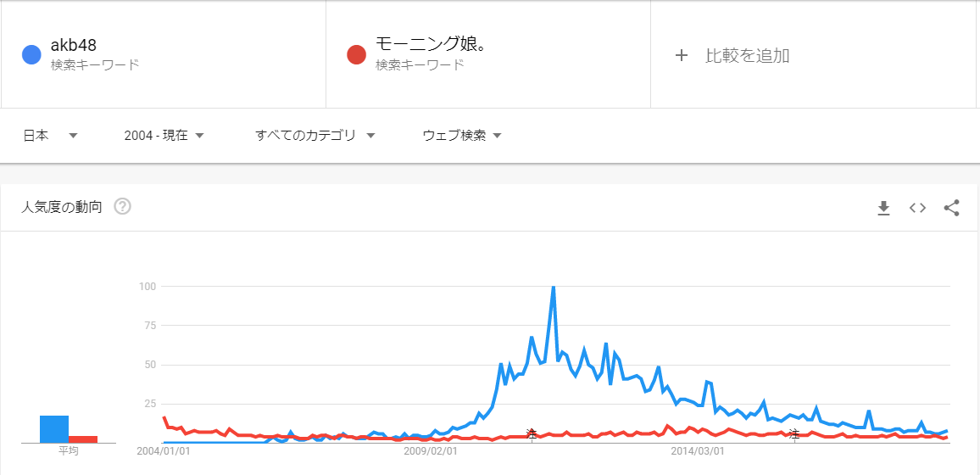This screenshot has width=980, height=475.
Task: Click the blue average bar for akb48
Action: [54, 428]
